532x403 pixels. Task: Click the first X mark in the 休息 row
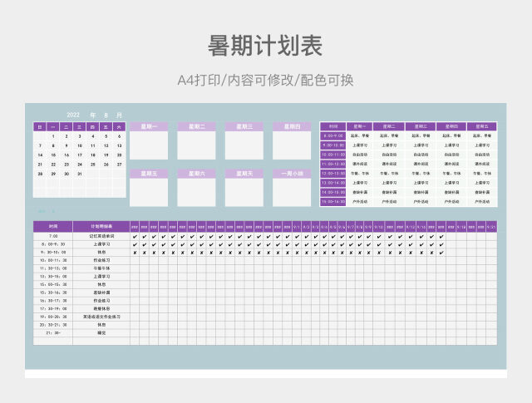click(135, 253)
